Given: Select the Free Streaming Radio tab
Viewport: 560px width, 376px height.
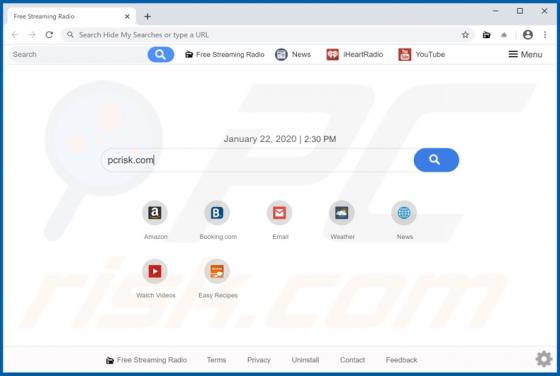Looking at the screenshot, I should point(71,16).
